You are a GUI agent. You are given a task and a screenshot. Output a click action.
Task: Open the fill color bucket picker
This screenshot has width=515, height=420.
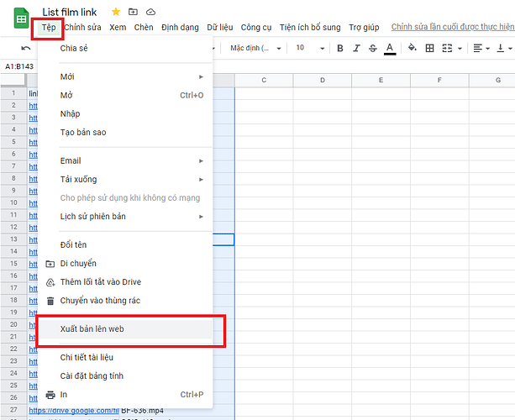pos(412,48)
